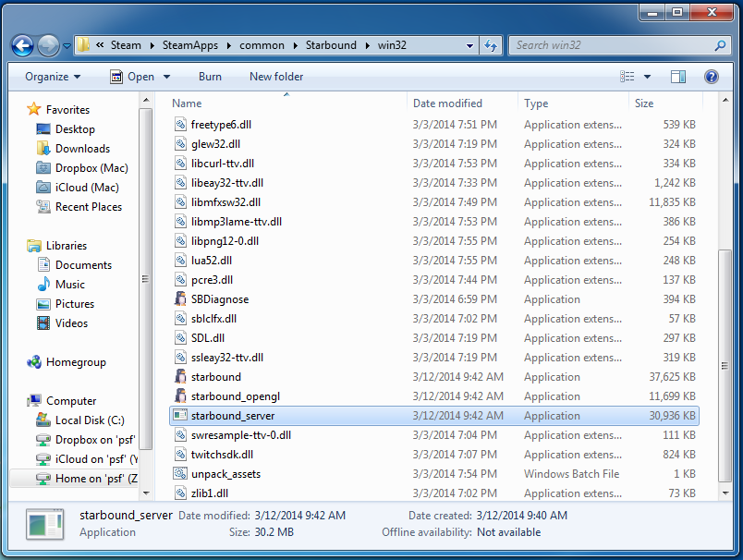Expand arrow after Starbound in breadcrumb
743x560 pixels.
coord(367,45)
